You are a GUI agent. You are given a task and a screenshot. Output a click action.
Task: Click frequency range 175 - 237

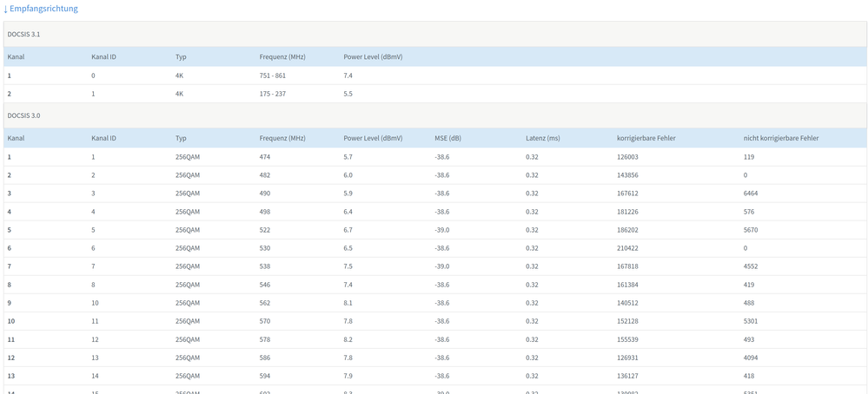point(272,94)
